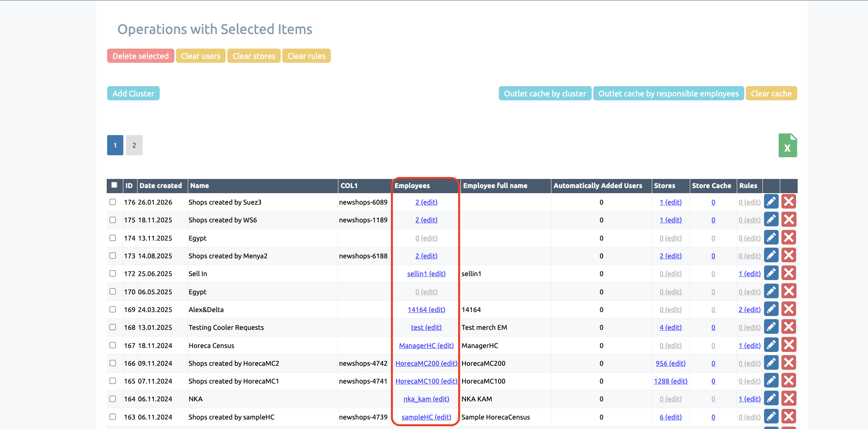Go to page 2 of clusters

[x=134, y=145]
